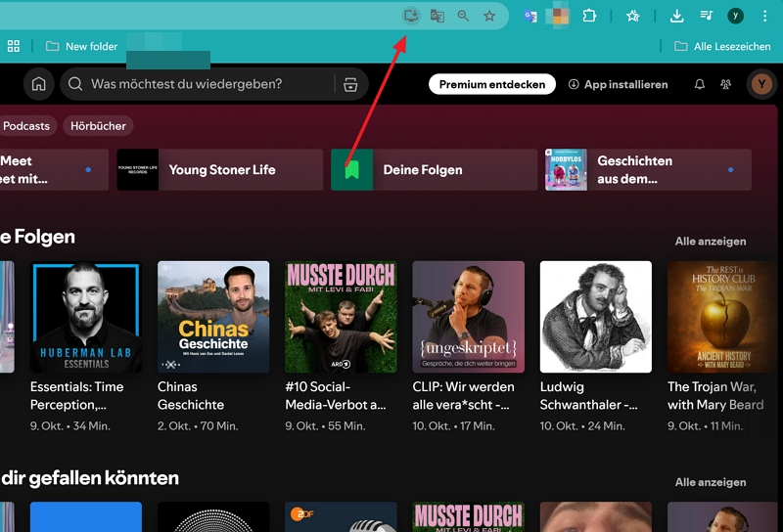783x532 pixels.
Task: Open the circular pattern cover in bottom row
Action: point(213,517)
